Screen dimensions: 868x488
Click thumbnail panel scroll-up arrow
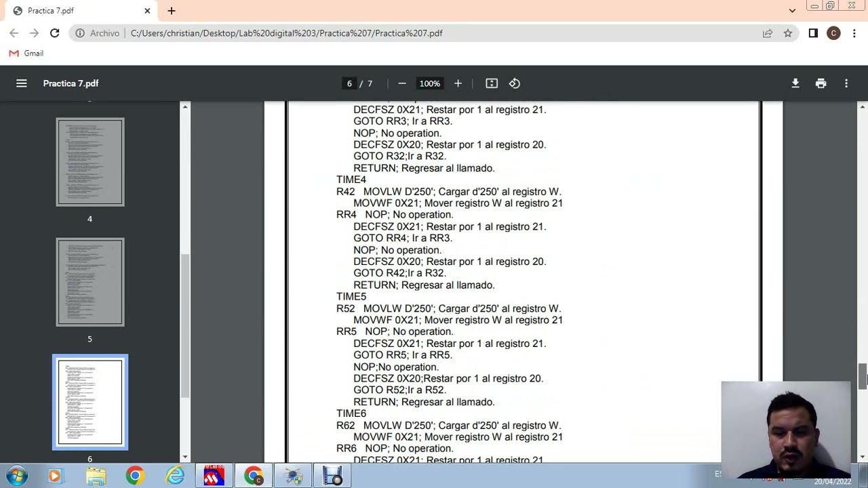coord(184,107)
